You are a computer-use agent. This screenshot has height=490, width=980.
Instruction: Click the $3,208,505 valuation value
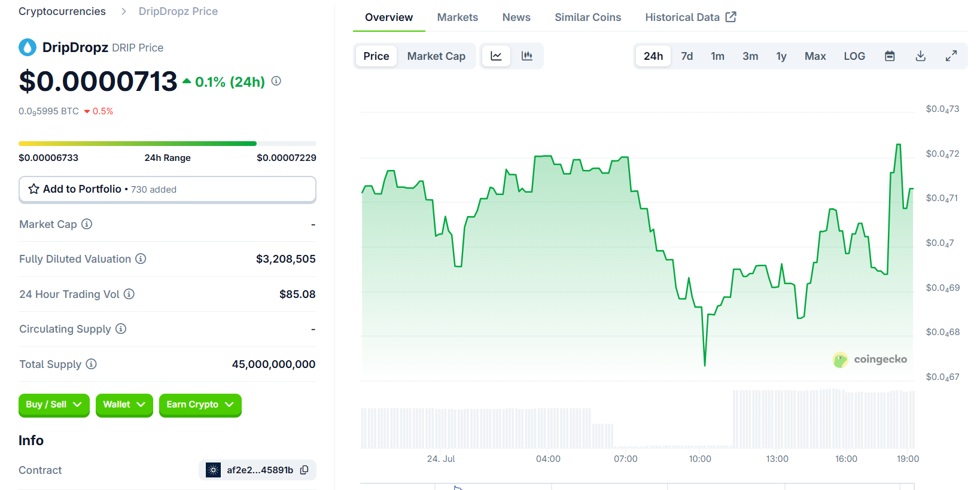(x=285, y=259)
